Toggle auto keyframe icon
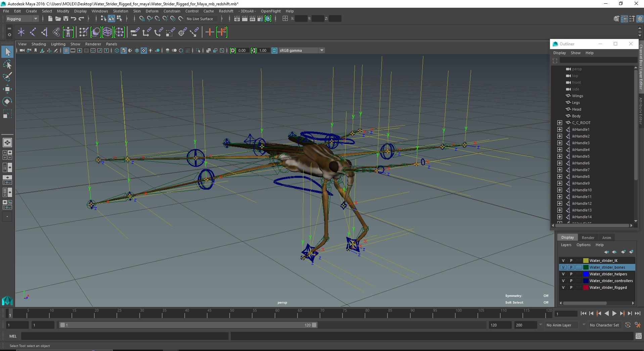The height and width of the screenshot is (351, 644). click(628, 325)
